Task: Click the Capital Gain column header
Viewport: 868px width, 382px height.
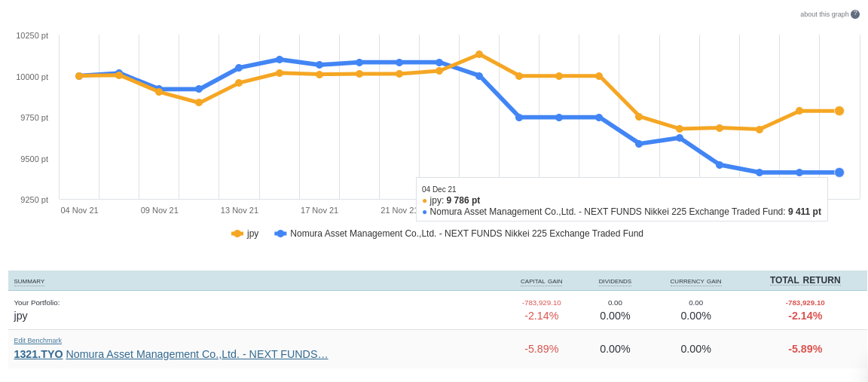Action: pos(541,281)
